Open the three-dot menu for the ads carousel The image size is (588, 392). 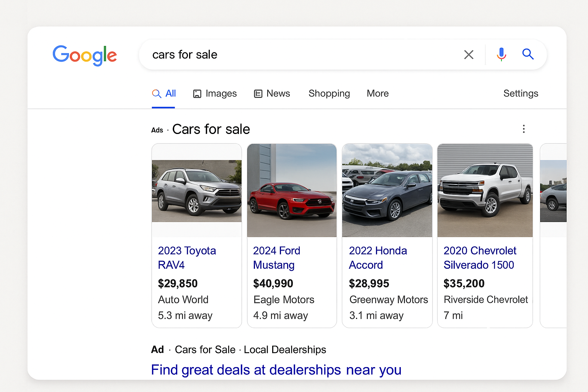coord(523,129)
